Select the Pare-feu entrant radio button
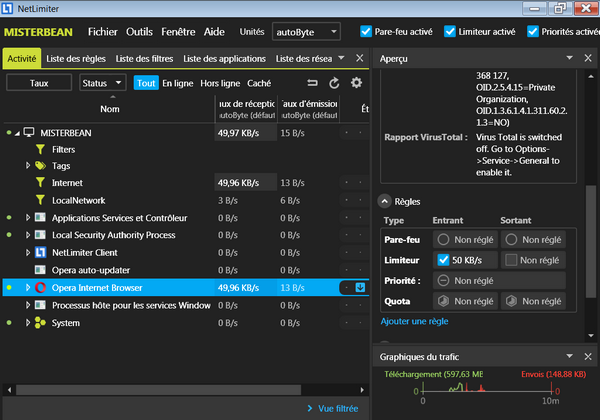 tap(443, 239)
